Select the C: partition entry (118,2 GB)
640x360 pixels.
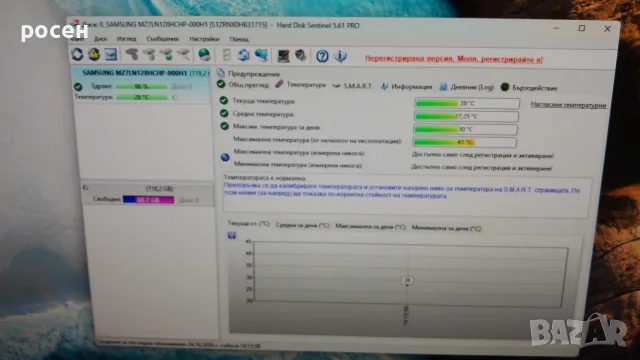[x=148, y=194]
